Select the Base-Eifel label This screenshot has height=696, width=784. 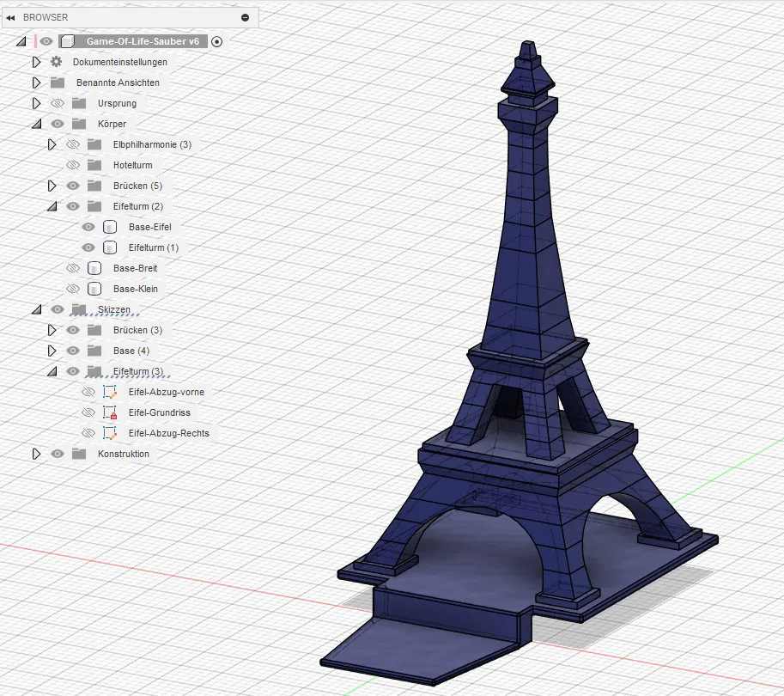click(150, 227)
